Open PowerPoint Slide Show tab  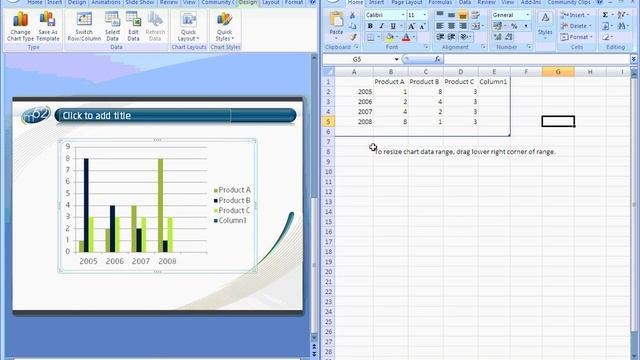pos(139,2)
